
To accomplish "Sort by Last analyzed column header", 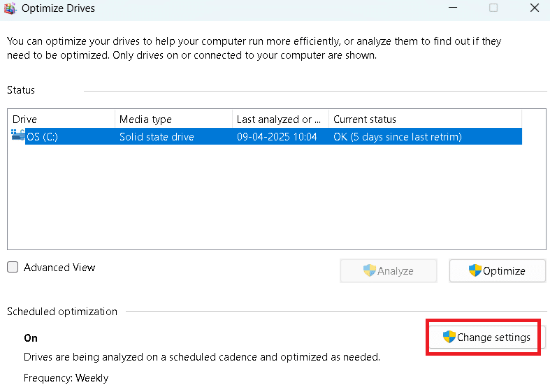I will pos(280,119).
